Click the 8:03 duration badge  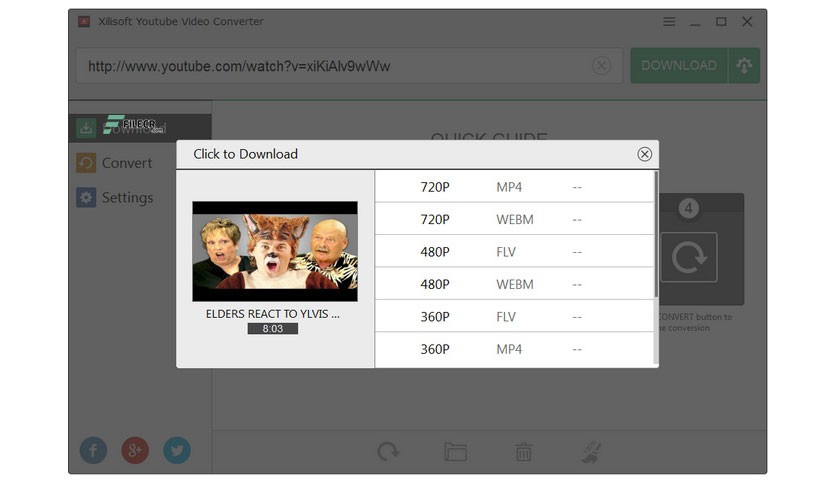[272, 329]
